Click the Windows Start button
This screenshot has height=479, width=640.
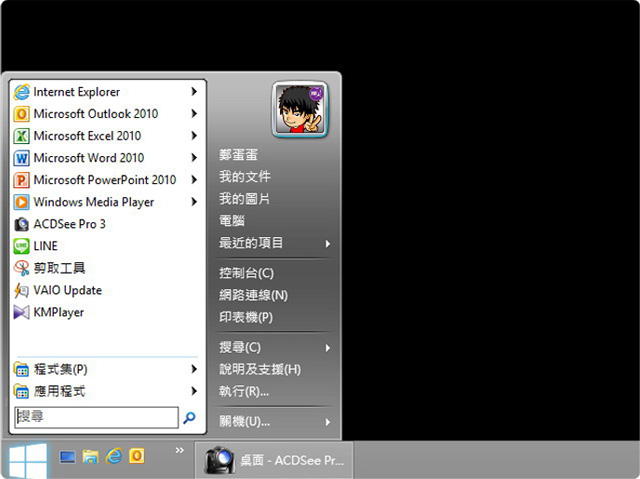[28, 460]
